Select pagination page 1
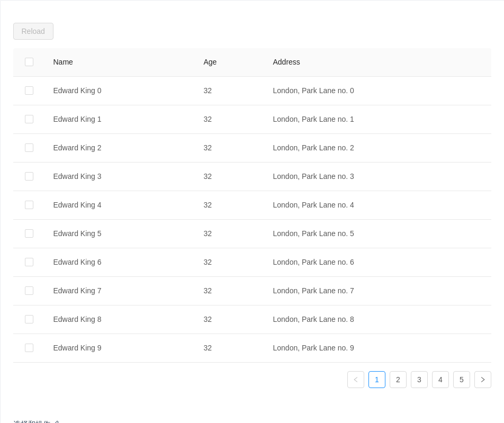The height and width of the screenshot is (423, 504). click(377, 380)
